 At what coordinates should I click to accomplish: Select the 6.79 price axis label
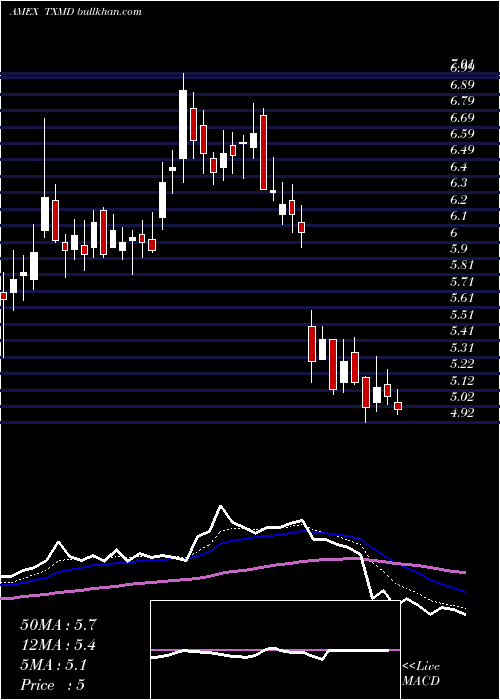coord(462,101)
